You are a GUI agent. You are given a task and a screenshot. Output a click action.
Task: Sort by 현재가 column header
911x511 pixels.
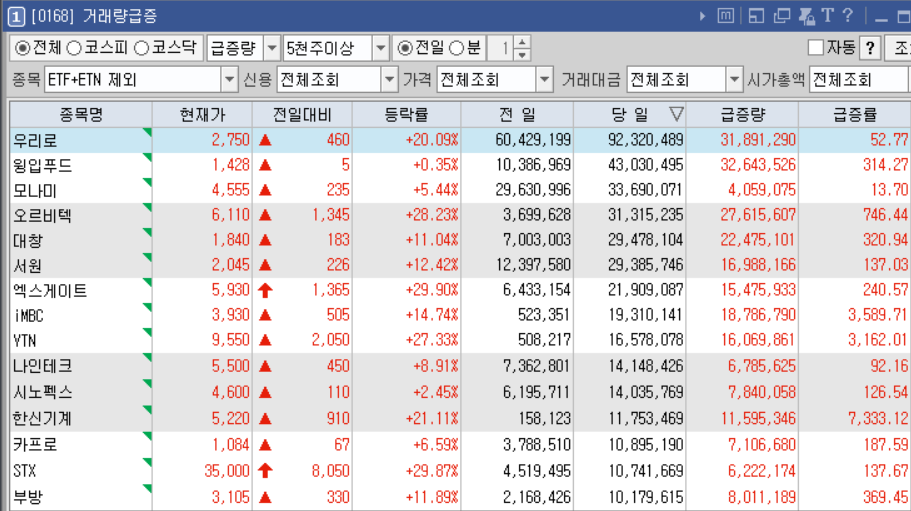(x=202, y=114)
